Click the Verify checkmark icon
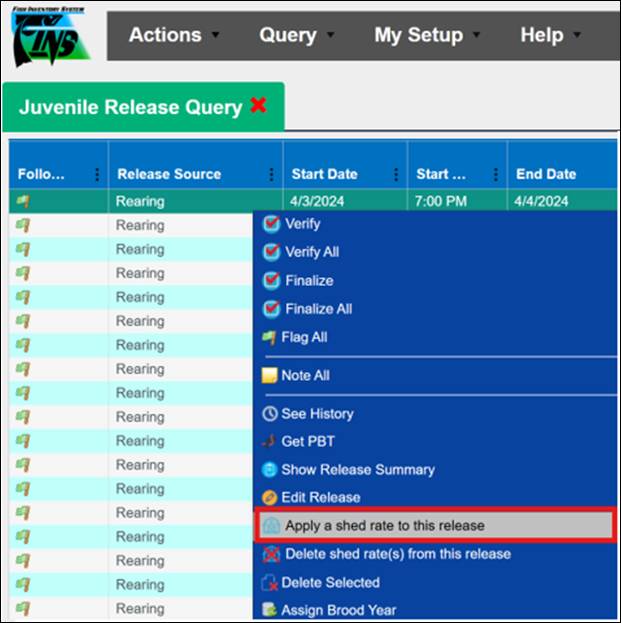Screen dimensions: 621x623 pos(271,224)
